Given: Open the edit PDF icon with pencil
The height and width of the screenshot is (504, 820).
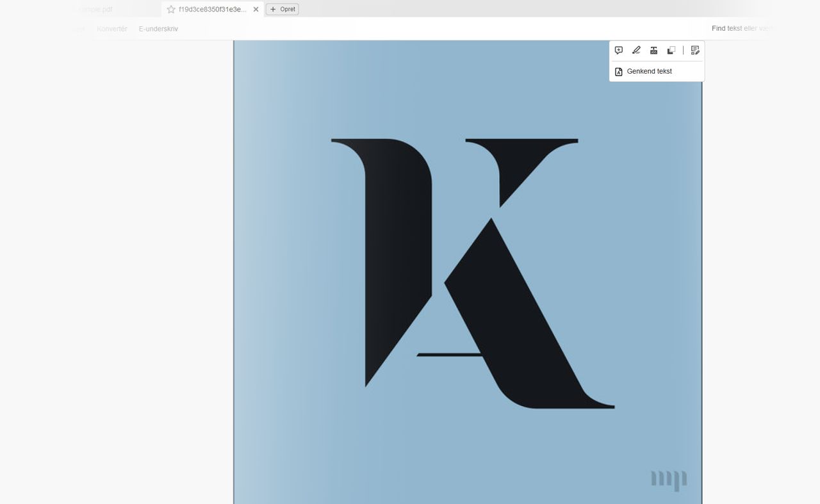Looking at the screenshot, I should point(695,50).
